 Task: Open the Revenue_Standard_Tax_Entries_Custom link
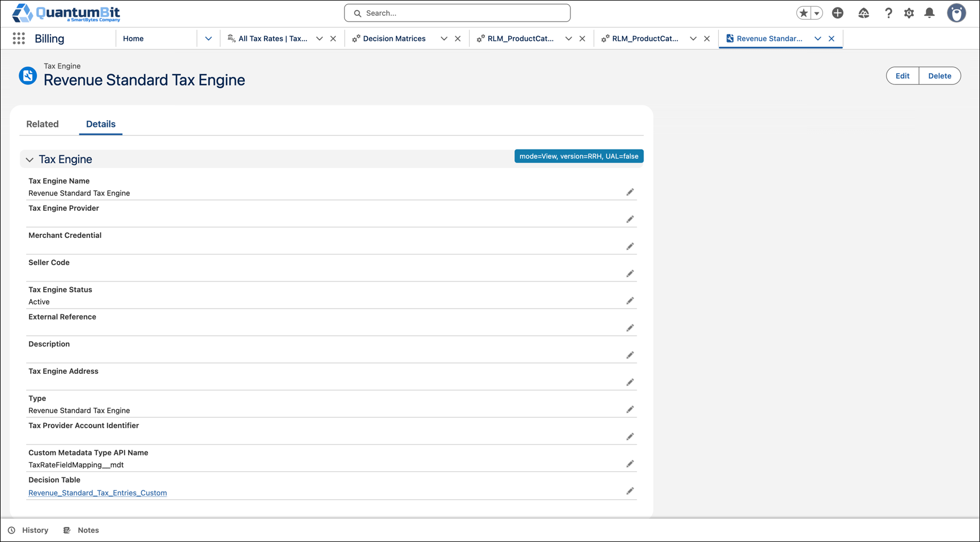[97, 493]
